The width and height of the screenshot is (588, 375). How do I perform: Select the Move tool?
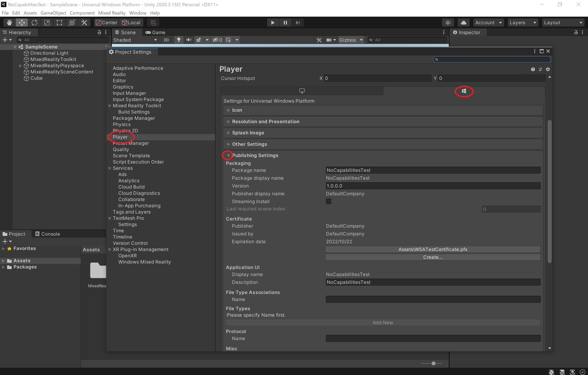point(22,23)
